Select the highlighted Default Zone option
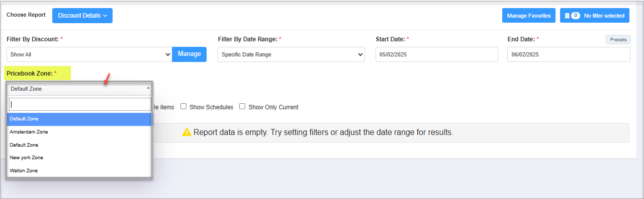 tap(80, 119)
